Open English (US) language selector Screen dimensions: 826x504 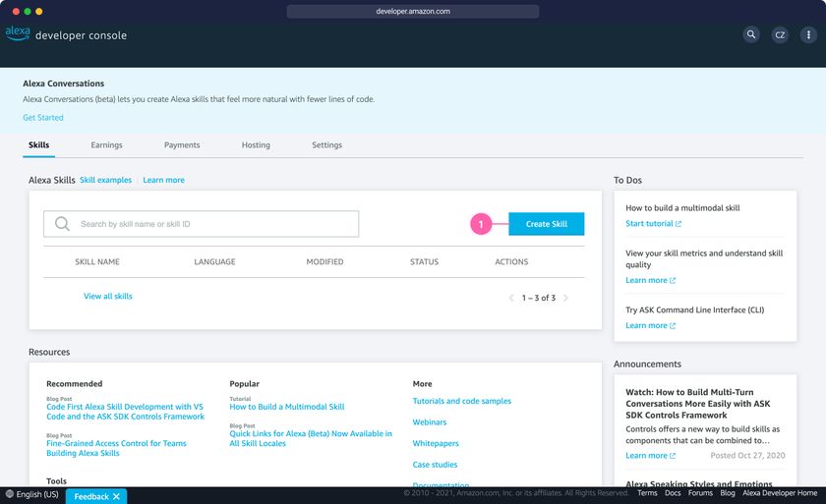coord(31,494)
